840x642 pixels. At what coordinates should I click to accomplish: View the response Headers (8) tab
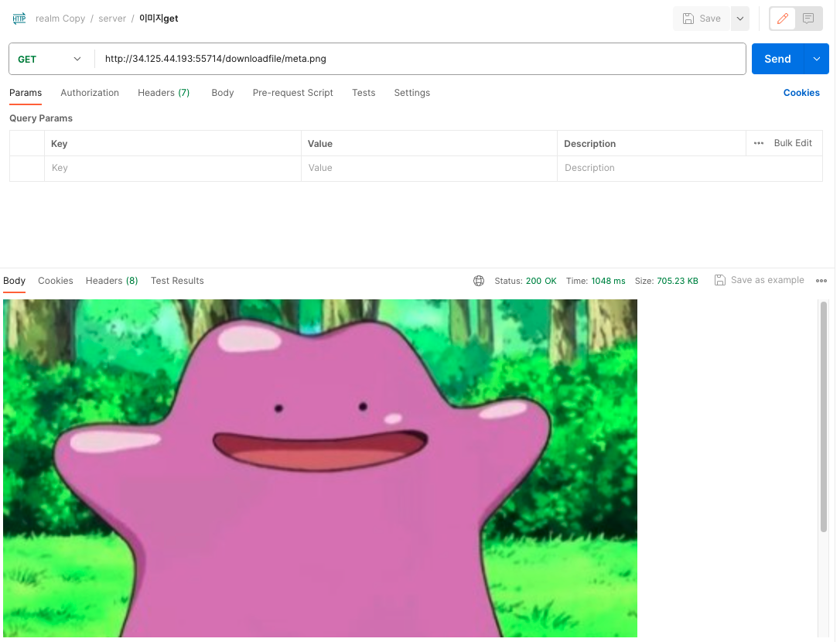pos(112,281)
